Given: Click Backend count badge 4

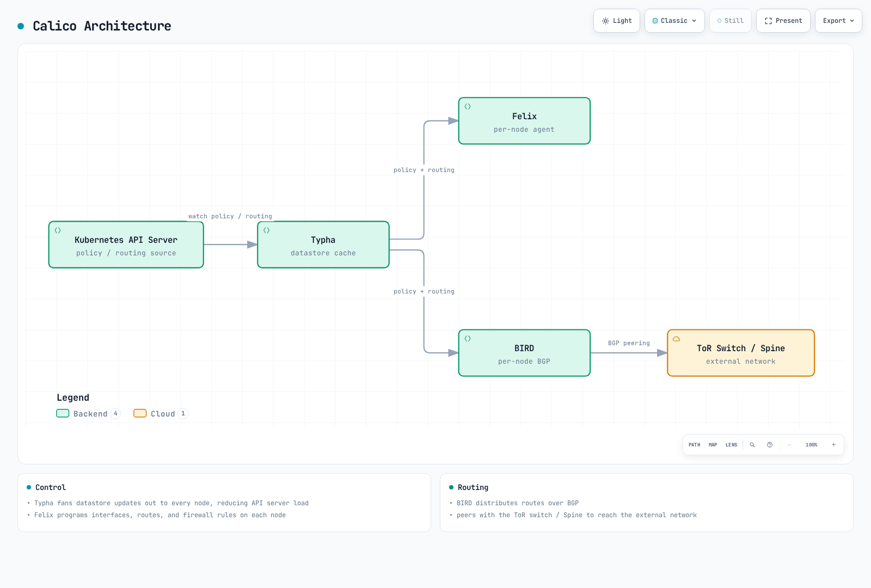Looking at the screenshot, I should click(x=115, y=413).
